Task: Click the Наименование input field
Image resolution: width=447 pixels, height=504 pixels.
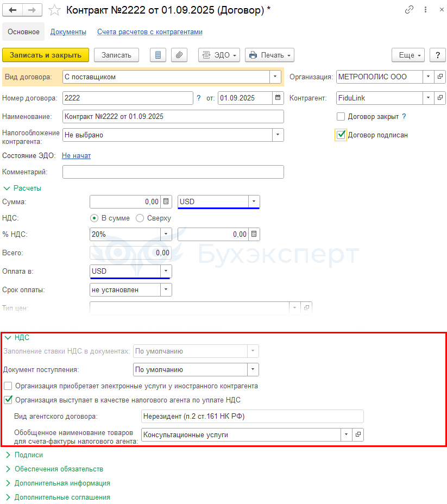Action: tap(173, 116)
